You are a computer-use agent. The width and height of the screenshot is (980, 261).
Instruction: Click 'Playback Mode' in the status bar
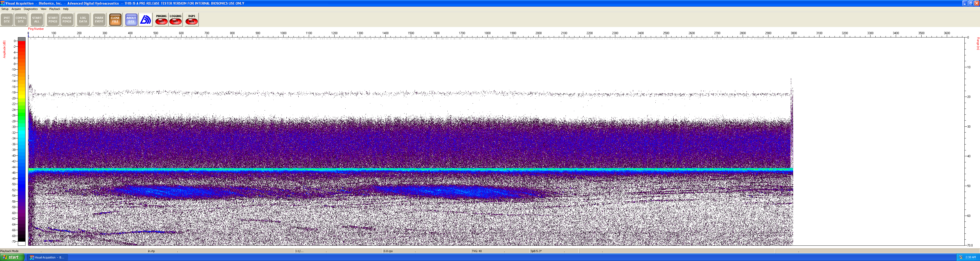[x=9, y=251]
